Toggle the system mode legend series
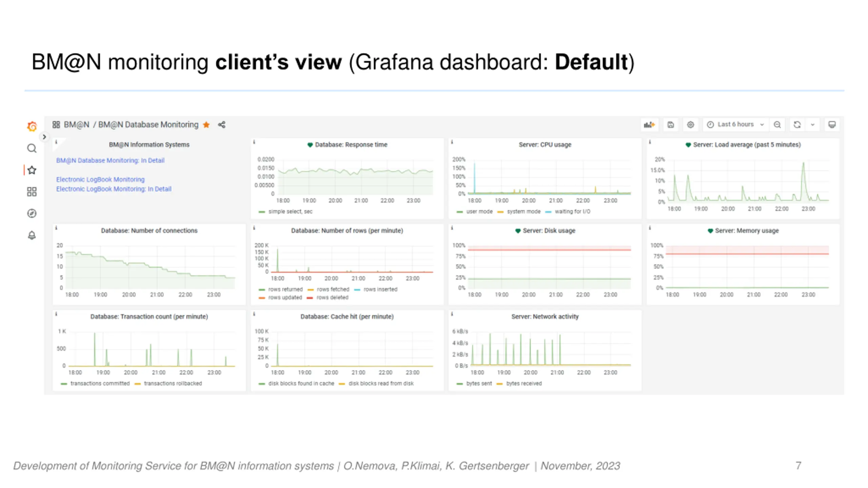This screenshot has height=488, width=868. (x=524, y=211)
